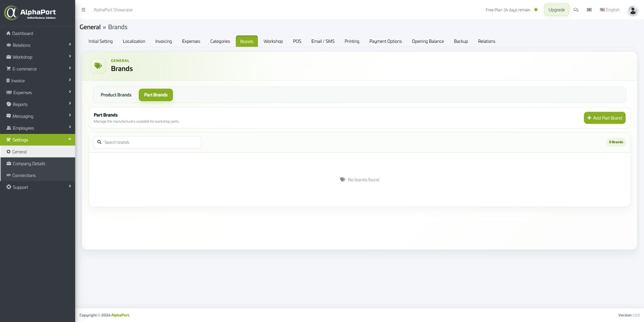The width and height of the screenshot is (644, 322).
Task: Open the English language selector
Action: point(610,10)
